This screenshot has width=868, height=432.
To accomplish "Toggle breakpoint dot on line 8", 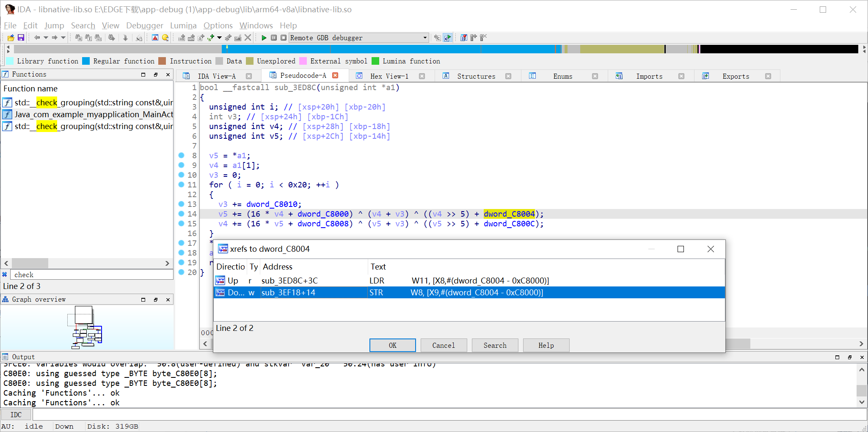I will [181, 155].
